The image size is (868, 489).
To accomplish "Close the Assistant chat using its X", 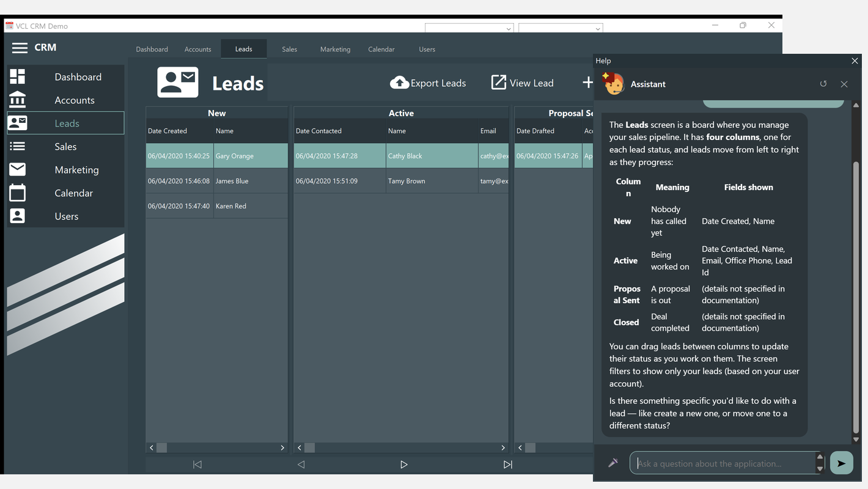I will tap(844, 84).
